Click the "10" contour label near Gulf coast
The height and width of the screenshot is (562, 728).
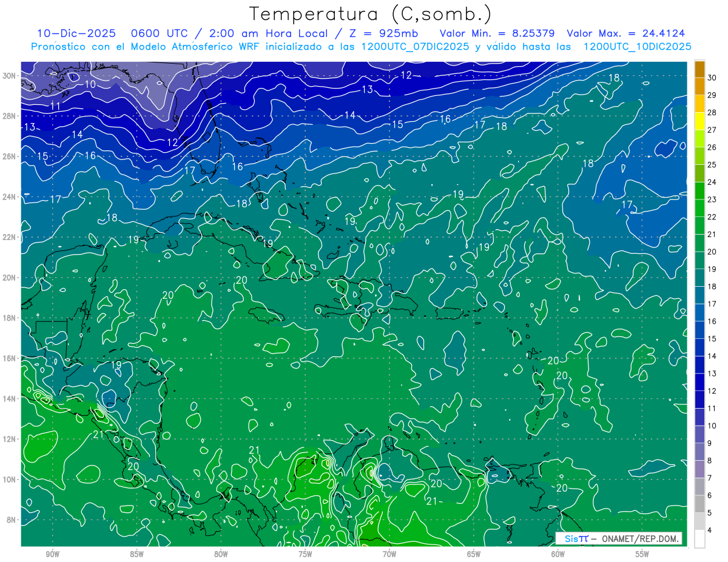pyautogui.click(x=90, y=84)
